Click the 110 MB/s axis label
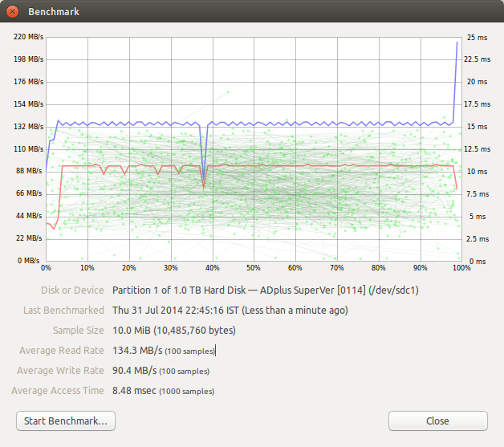Viewport: 504px width, 447px height. 29,149
